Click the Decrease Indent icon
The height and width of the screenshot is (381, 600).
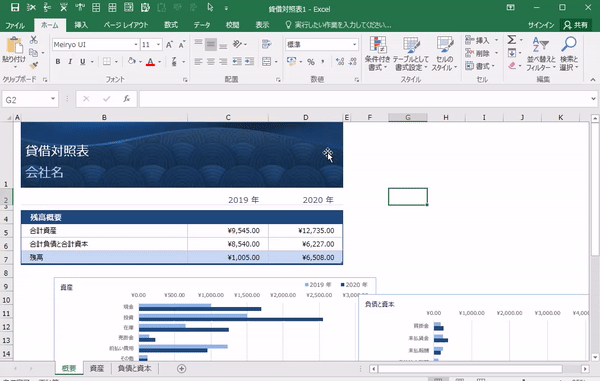coord(237,62)
